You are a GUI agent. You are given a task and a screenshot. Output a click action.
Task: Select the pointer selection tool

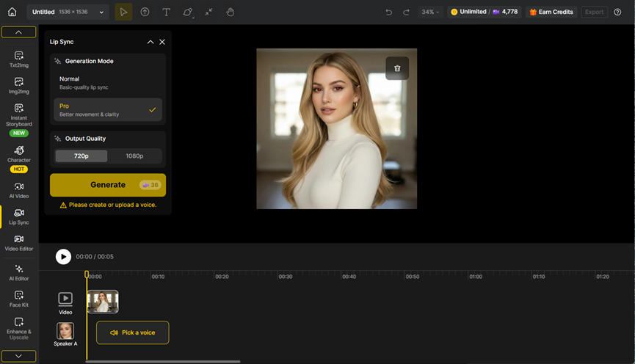pyautogui.click(x=123, y=12)
